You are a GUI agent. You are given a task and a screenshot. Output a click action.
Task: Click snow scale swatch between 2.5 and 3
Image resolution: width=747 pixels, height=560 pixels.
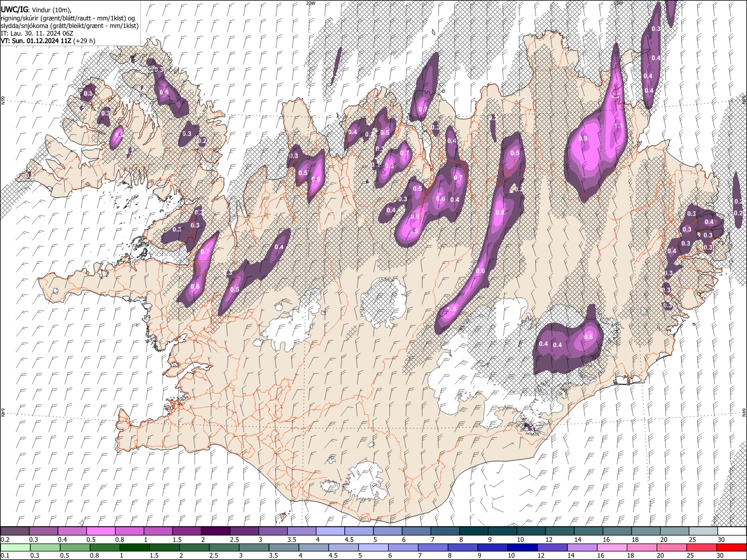pyautogui.click(x=243, y=531)
